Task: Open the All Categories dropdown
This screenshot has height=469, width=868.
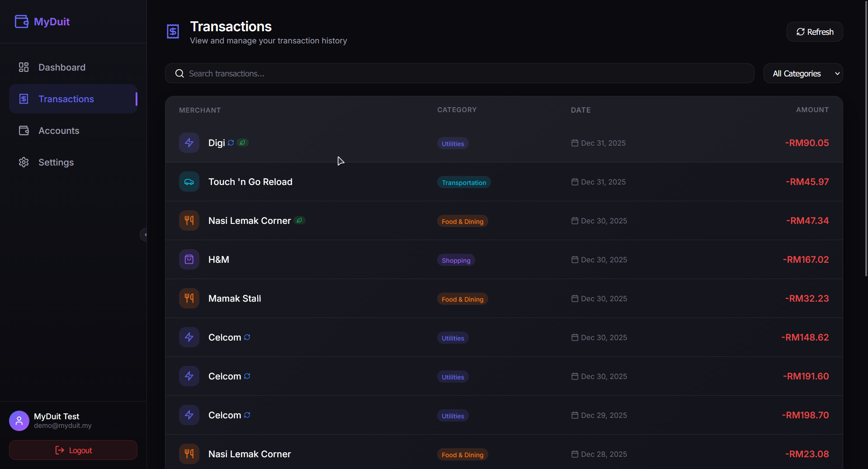Action: tap(803, 73)
